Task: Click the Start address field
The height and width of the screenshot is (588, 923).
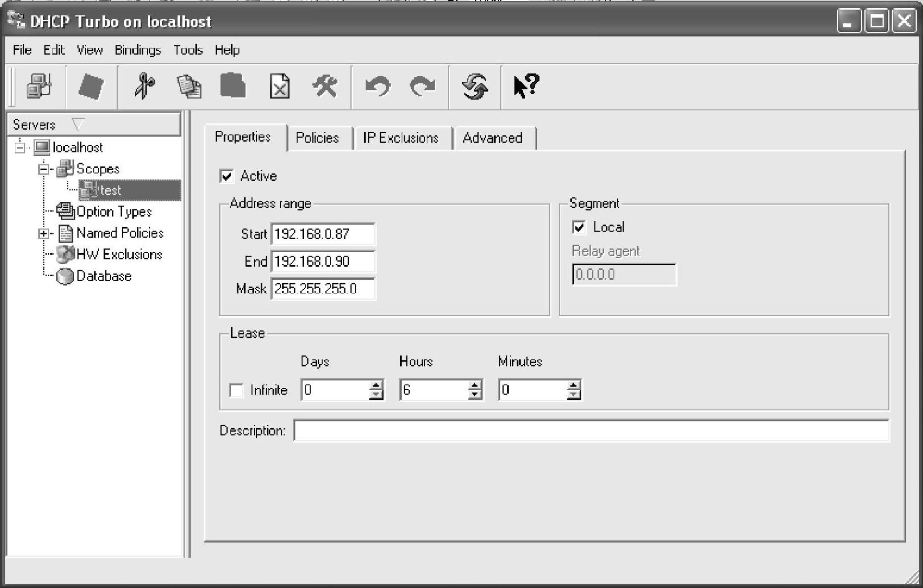Action: [323, 234]
